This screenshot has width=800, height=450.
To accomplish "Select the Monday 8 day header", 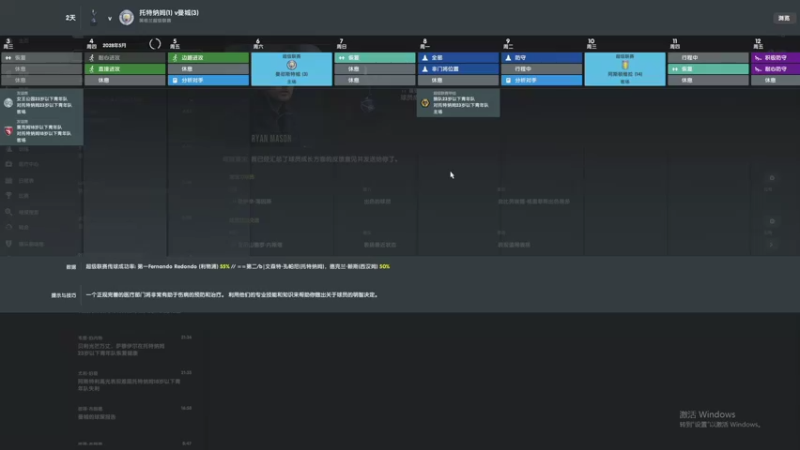I will point(424,43).
